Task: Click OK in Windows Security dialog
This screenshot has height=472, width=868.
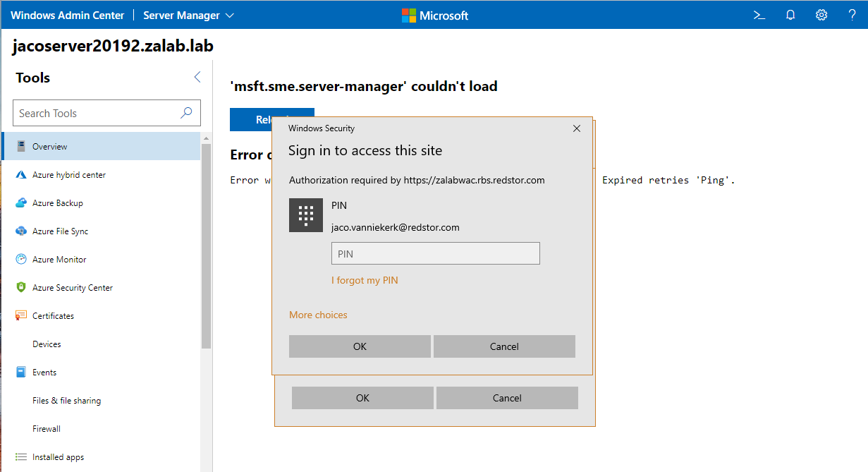Action: (x=360, y=346)
